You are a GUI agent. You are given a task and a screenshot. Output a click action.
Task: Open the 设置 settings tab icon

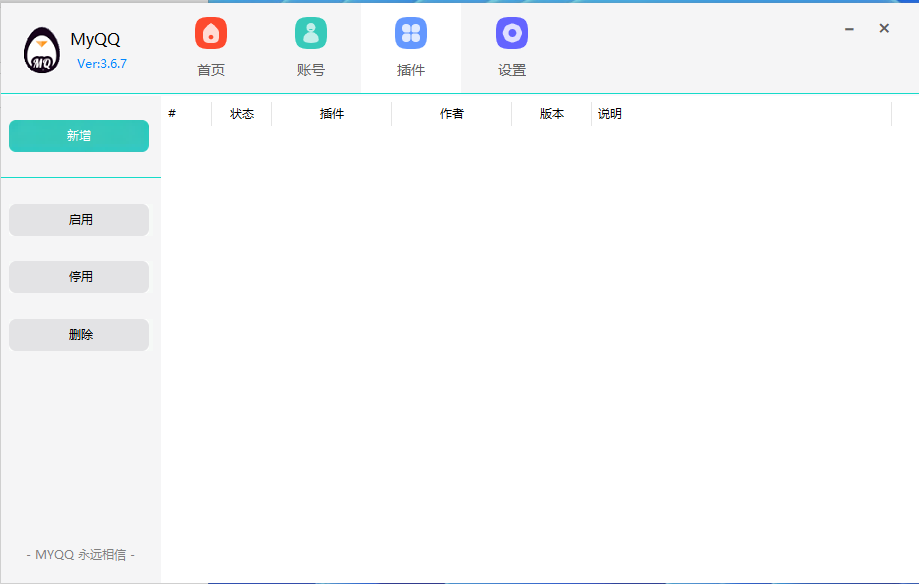tap(512, 34)
